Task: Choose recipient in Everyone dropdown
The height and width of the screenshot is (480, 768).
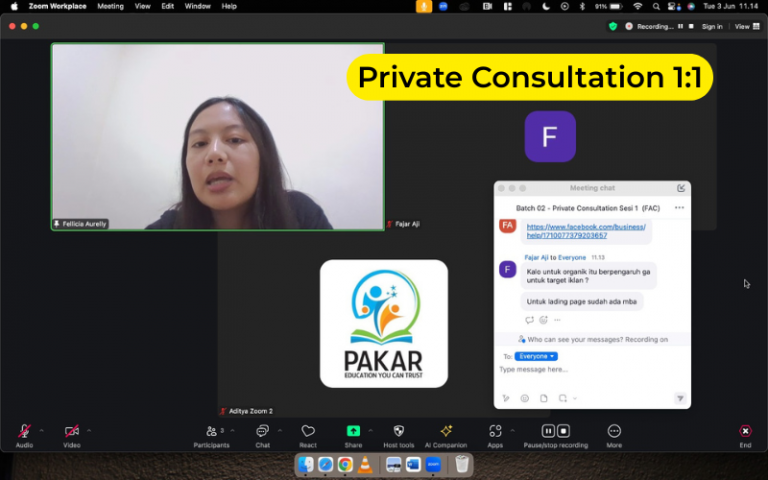Action: pos(536,356)
